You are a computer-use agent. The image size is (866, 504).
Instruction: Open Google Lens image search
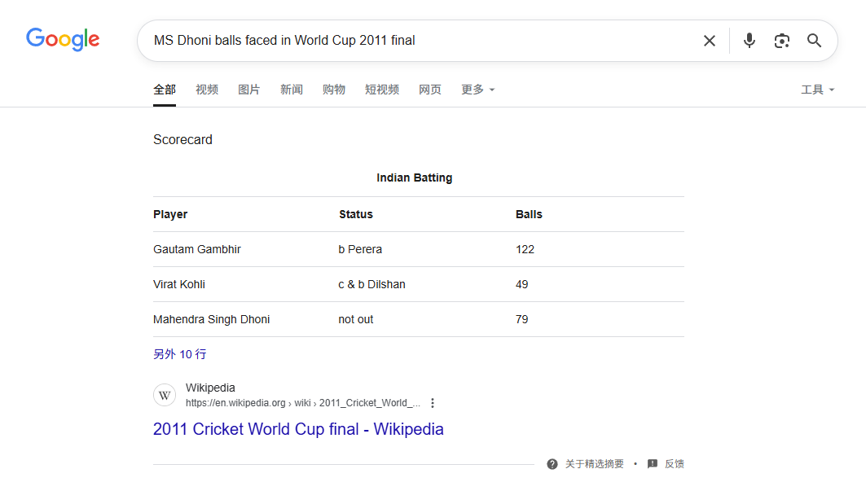tap(782, 41)
